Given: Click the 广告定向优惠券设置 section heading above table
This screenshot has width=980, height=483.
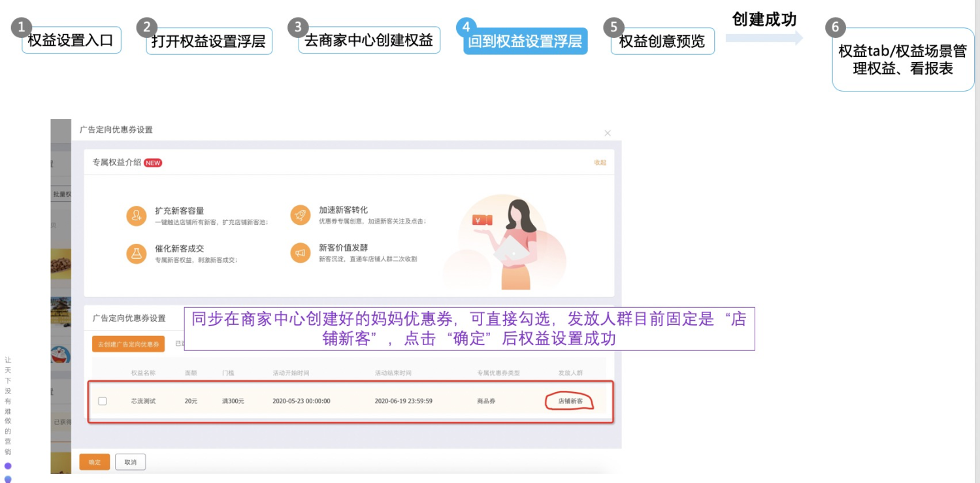Looking at the screenshot, I should coord(129,318).
